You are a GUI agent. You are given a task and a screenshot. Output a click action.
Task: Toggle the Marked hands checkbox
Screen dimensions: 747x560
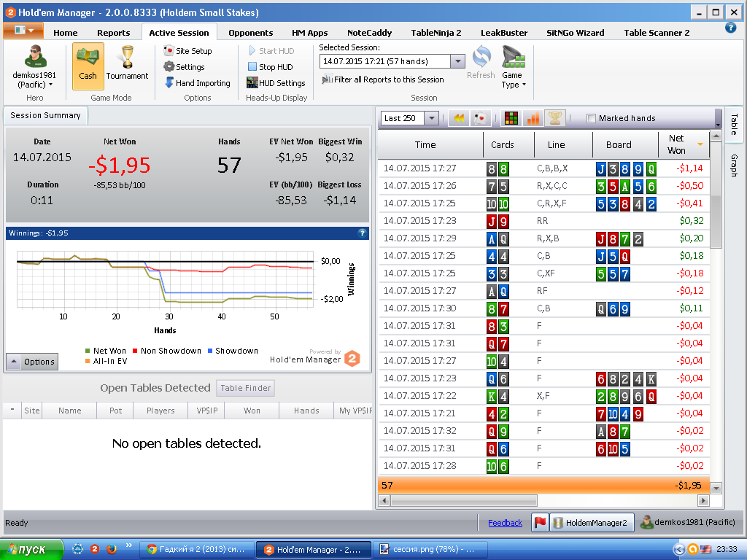(591, 118)
